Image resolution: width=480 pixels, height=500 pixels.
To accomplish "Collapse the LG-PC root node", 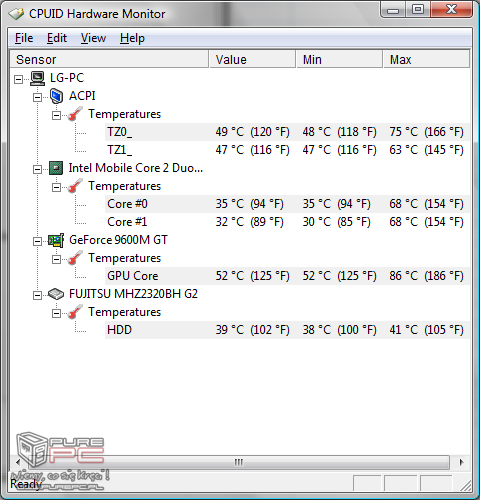I will (x=18, y=79).
